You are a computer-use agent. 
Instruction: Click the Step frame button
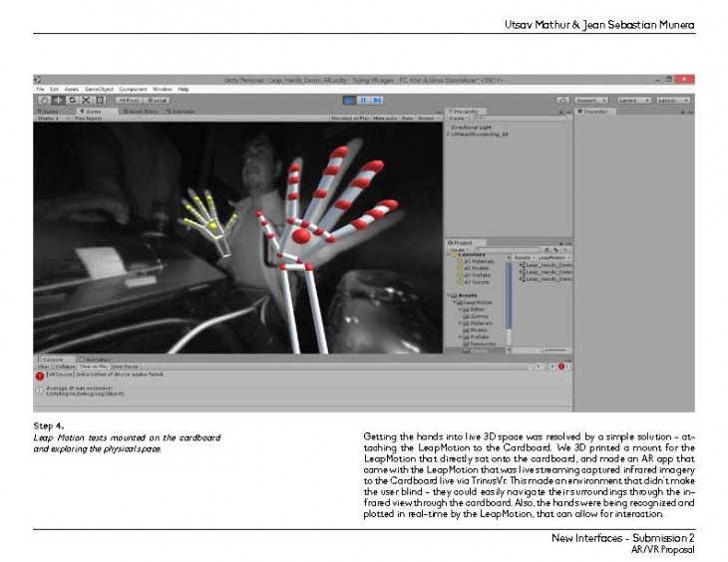pos(378,100)
